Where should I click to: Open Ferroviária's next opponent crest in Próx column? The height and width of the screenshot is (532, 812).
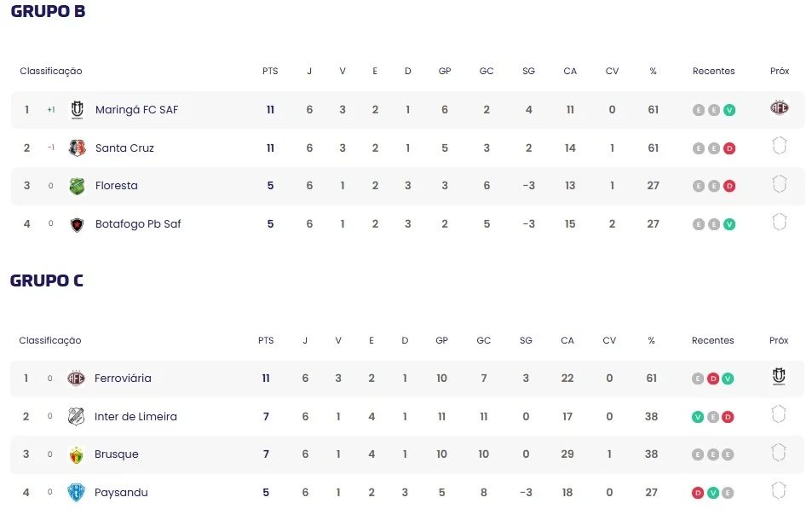click(x=778, y=376)
